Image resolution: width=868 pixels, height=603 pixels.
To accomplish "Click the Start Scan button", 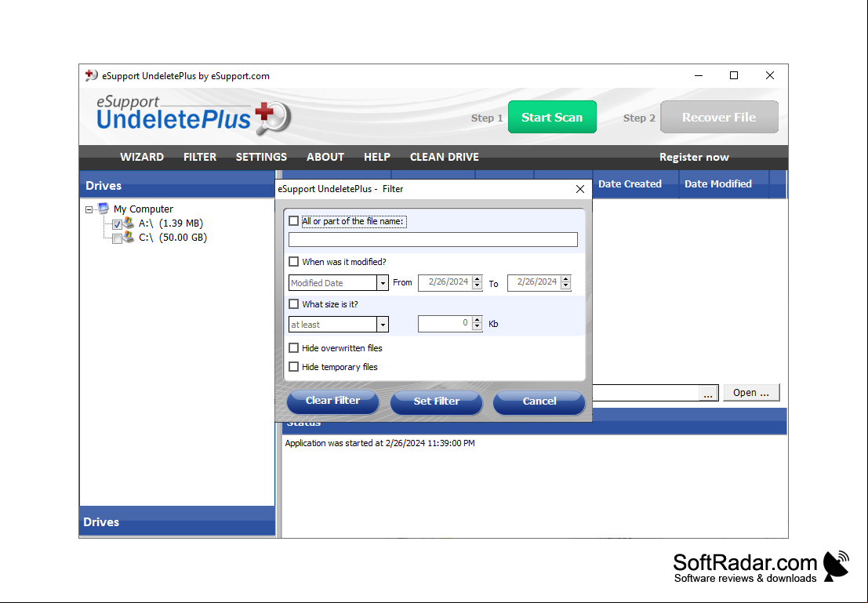I will coord(552,117).
